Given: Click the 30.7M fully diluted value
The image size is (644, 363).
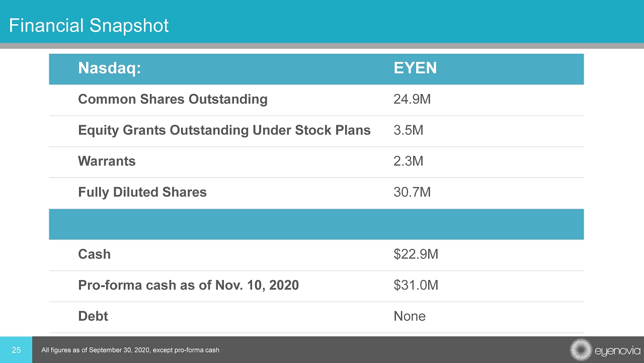Looking at the screenshot, I should click(412, 192).
